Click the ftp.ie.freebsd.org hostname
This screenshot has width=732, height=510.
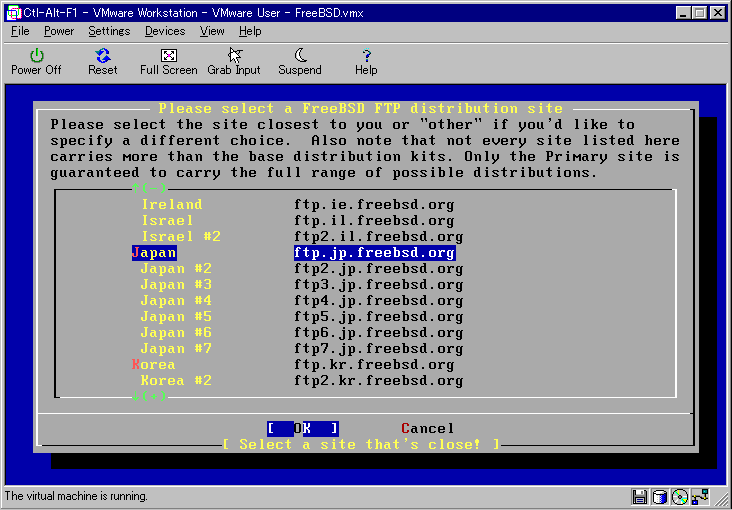coord(374,205)
